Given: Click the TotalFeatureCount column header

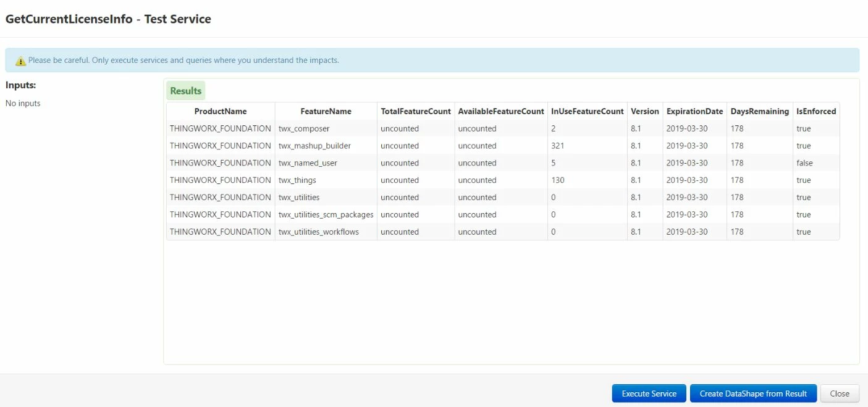Looking at the screenshot, I should (416, 111).
